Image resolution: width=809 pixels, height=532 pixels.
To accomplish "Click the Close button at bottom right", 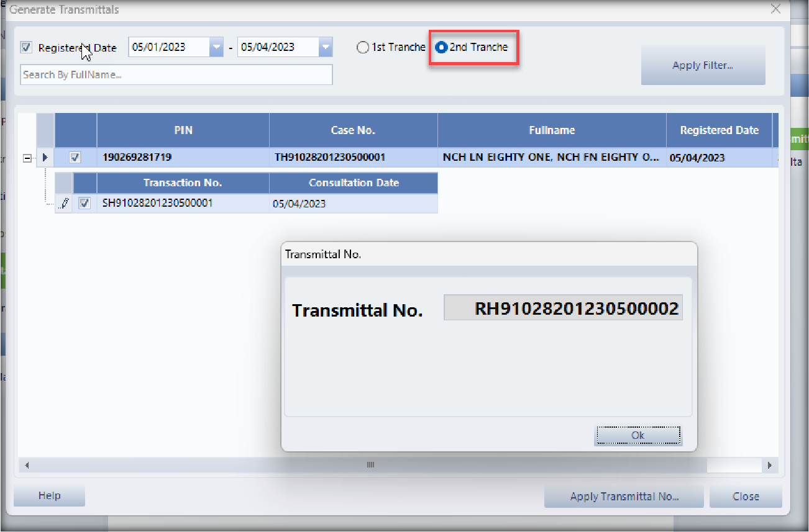I will pyautogui.click(x=745, y=496).
